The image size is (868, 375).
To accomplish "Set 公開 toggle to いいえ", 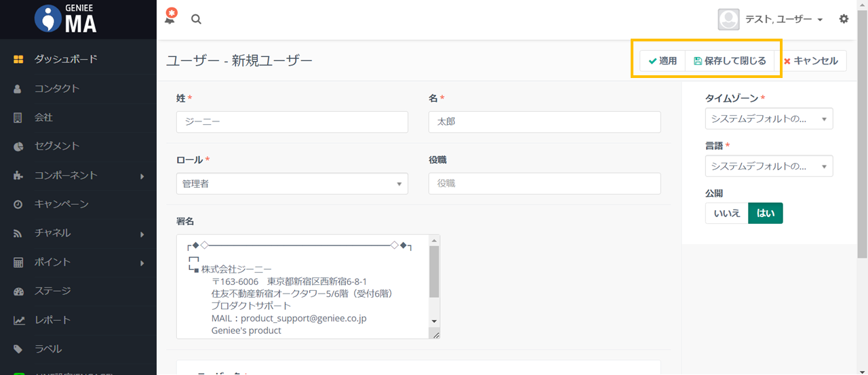I will point(726,213).
